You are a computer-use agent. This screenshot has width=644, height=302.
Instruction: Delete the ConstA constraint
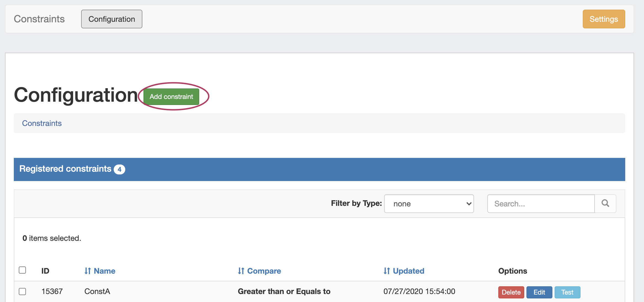click(511, 292)
